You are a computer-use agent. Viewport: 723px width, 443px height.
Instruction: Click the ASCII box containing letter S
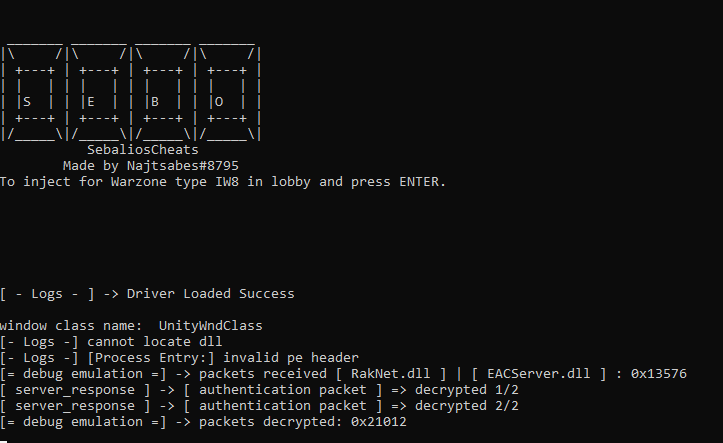33,94
